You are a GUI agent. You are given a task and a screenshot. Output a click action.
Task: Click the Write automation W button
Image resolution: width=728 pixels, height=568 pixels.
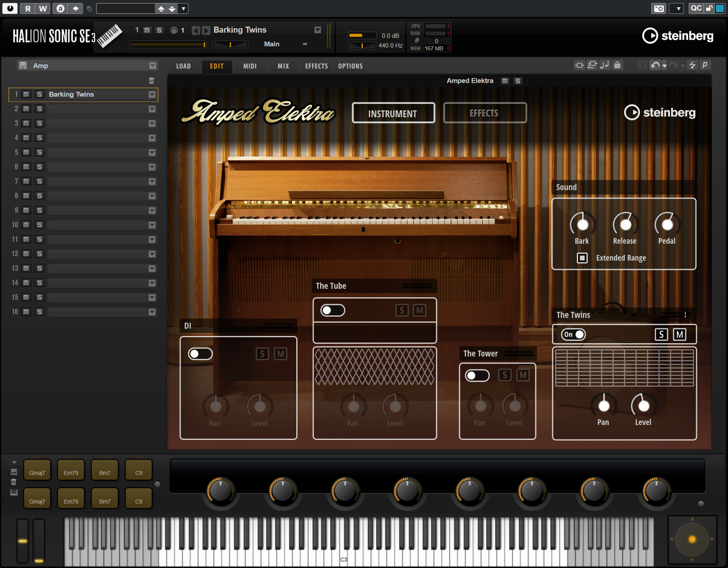coord(43,8)
